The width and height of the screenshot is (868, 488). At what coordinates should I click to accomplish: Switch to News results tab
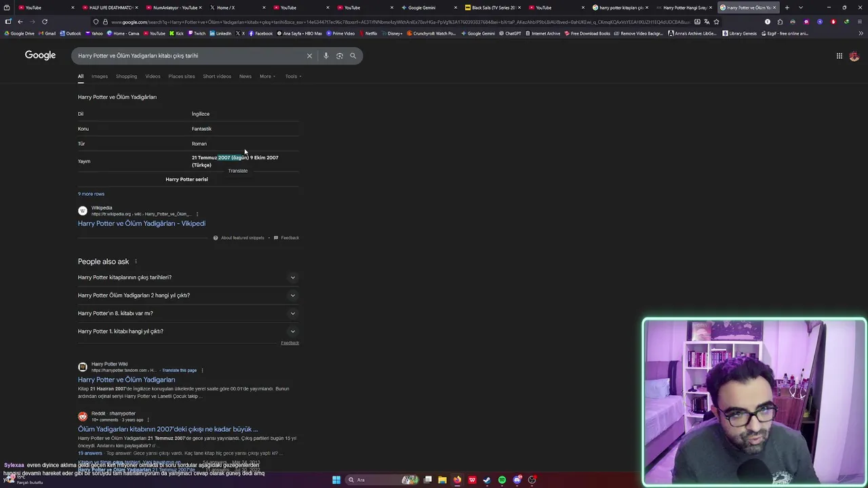pyautogui.click(x=245, y=76)
